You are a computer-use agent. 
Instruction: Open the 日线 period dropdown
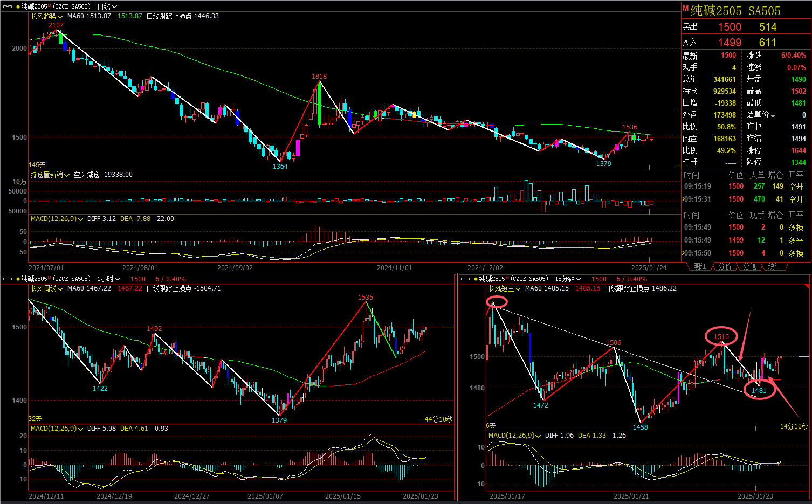tap(107, 6)
